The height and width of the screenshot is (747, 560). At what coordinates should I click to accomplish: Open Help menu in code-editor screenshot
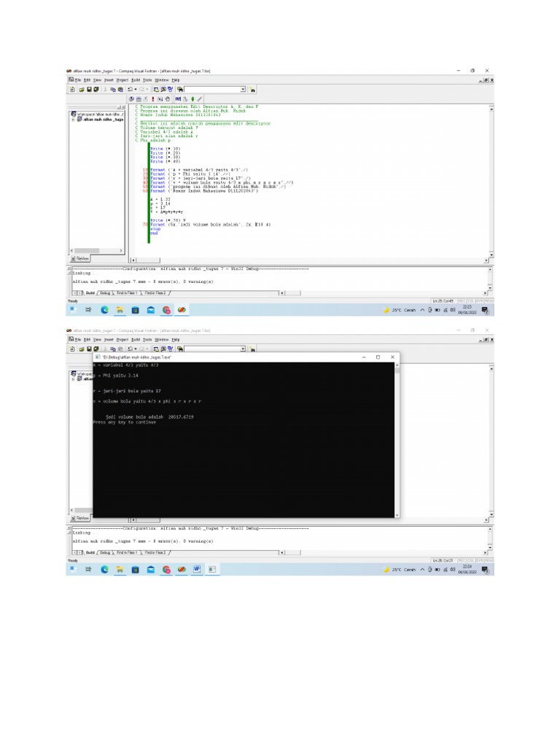(176, 80)
